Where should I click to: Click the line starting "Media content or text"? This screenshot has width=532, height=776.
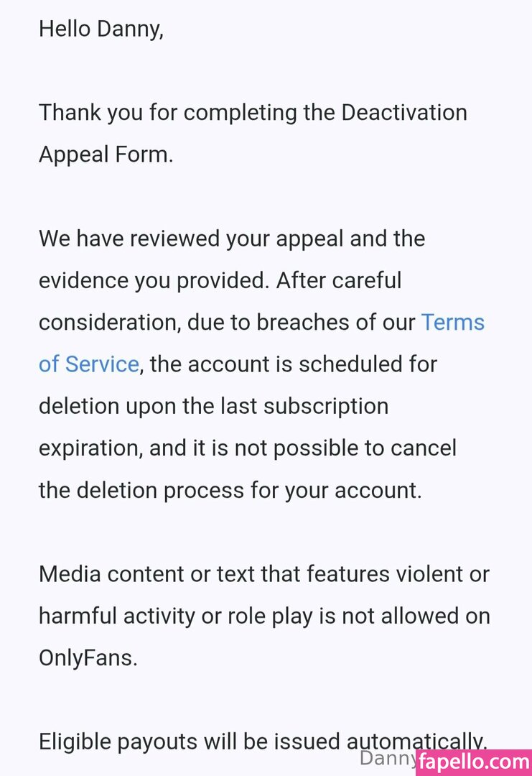click(x=263, y=574)
